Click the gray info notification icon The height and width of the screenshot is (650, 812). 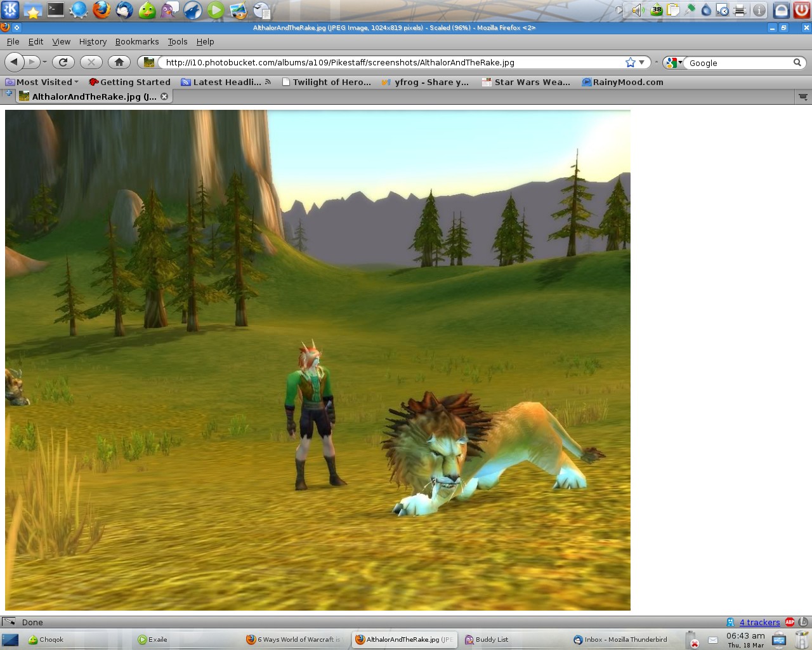click(759, 10)
